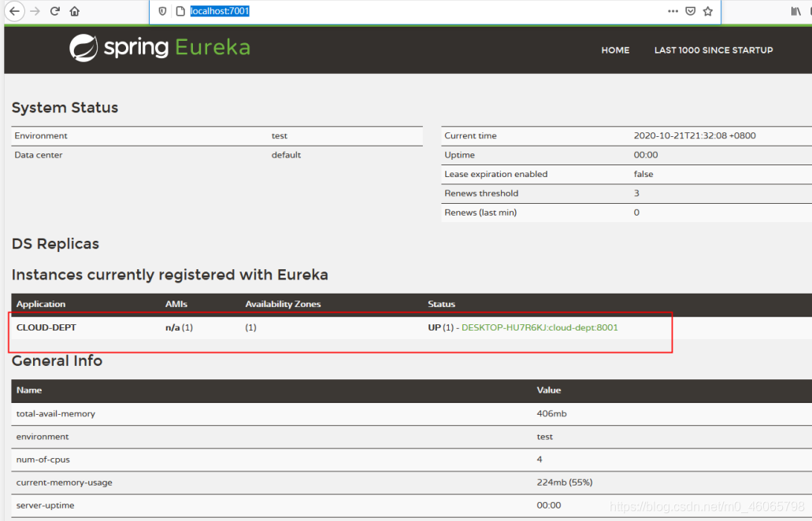
Task: Click the 'environment' row name in General Info
Action: coord(43,437)
